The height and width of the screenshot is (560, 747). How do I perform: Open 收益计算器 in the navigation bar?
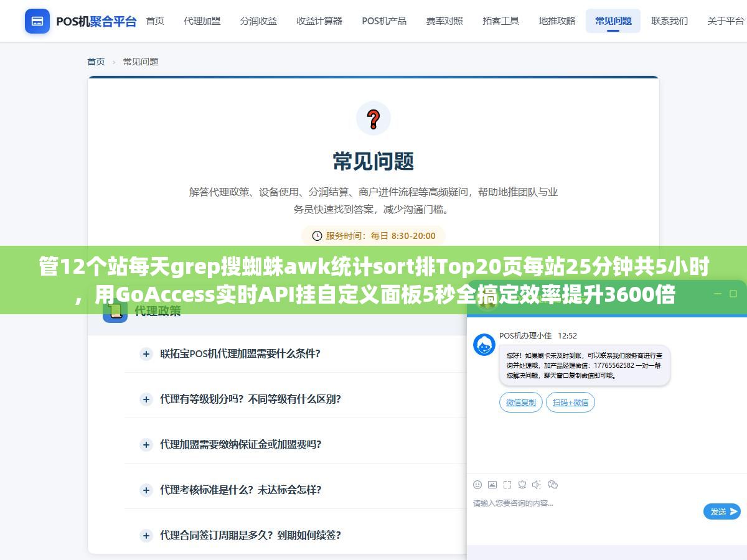[x=319, y=21]
